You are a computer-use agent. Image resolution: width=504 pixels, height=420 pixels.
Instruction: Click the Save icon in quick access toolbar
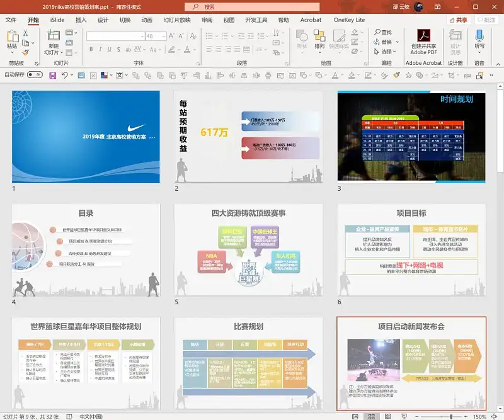[x=52, y=76]
